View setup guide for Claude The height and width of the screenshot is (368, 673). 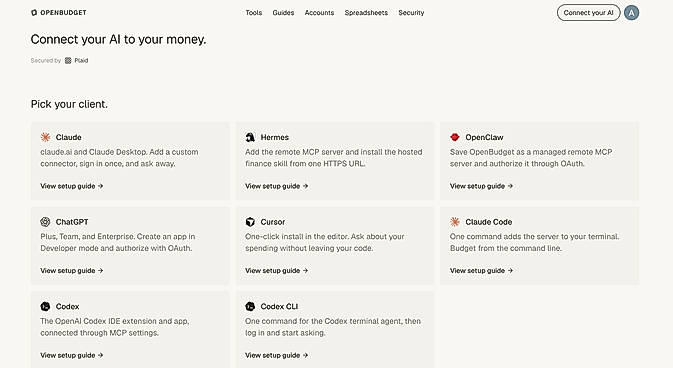(72, 186)
